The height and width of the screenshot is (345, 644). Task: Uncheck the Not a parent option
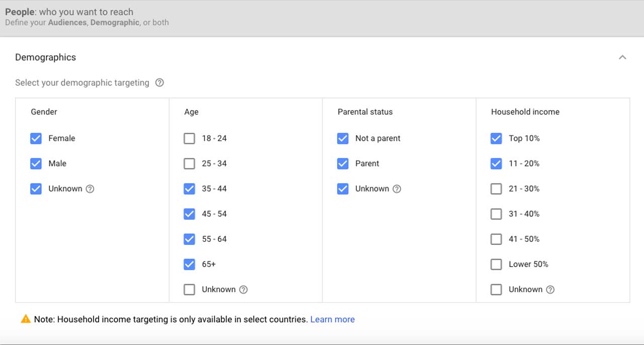click(343, 138)
